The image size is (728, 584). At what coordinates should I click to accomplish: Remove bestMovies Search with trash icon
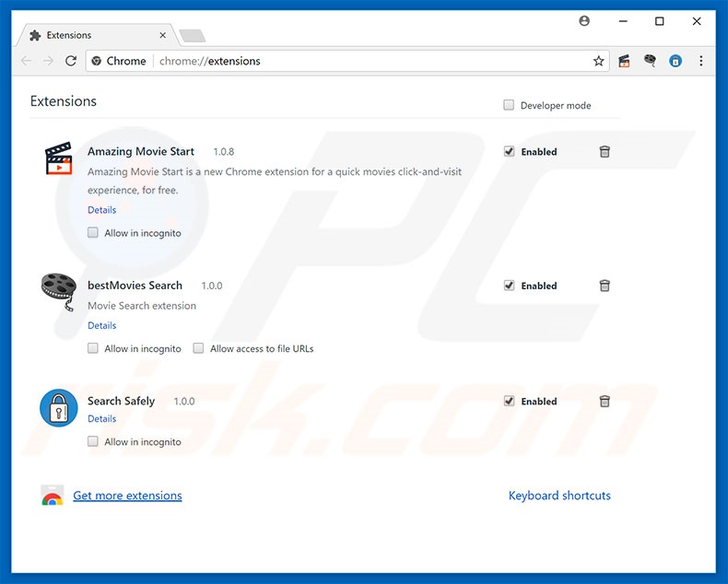point(605,286)
